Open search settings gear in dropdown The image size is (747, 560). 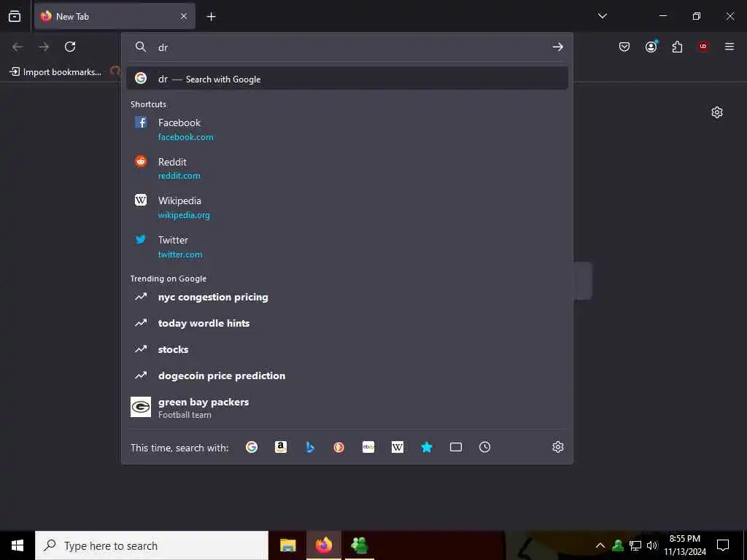(558, 447)
